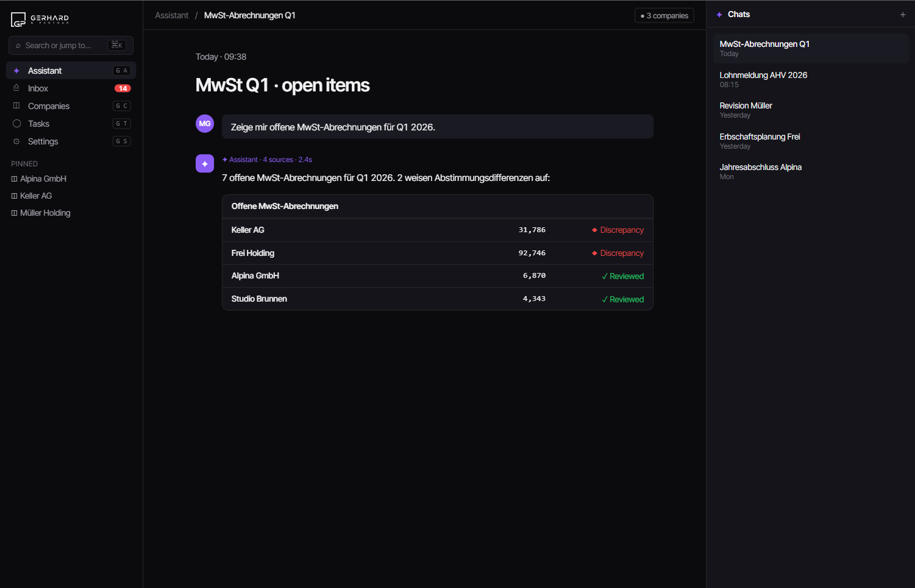Image resolution: width=915 pixels, height=588 pixels.
Task: Open the Jahresabschluss Alpina chat
Action: click(811, 172)
